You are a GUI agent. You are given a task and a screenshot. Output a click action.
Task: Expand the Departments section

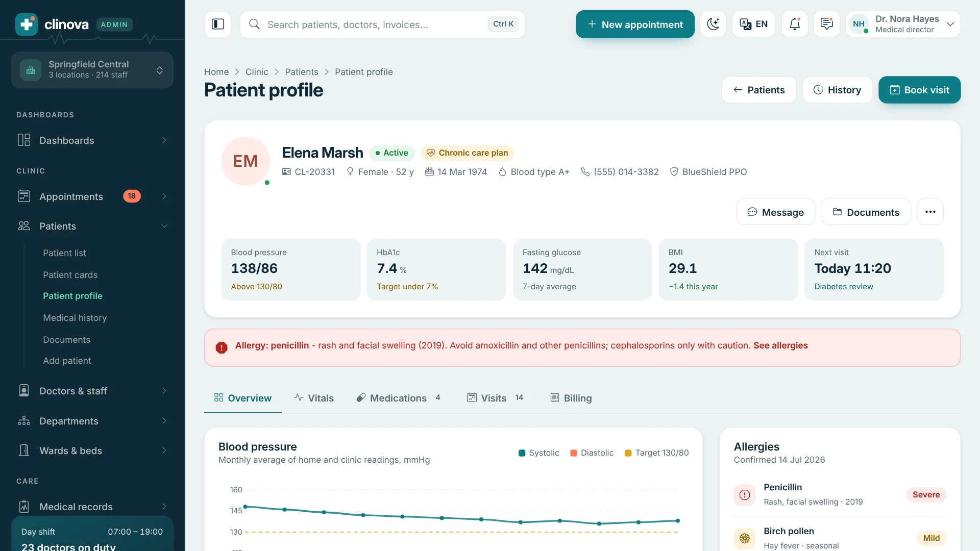92,421
